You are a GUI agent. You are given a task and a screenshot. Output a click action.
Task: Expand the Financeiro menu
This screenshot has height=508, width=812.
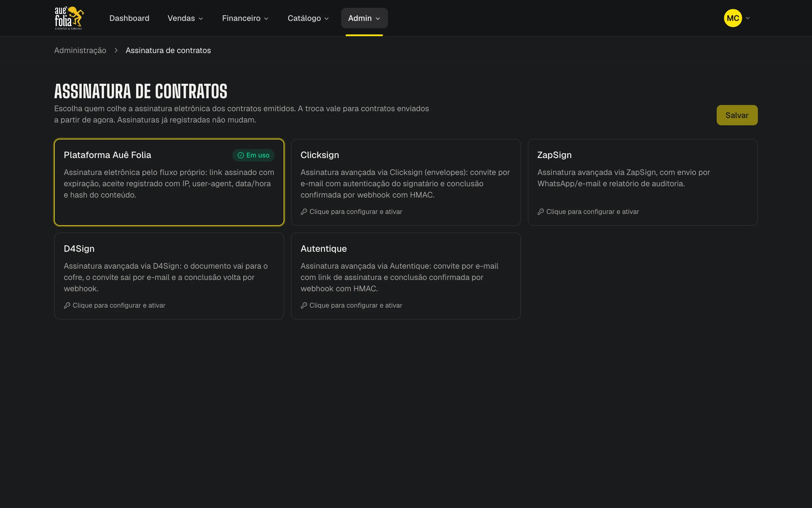[x=245, y=18]
